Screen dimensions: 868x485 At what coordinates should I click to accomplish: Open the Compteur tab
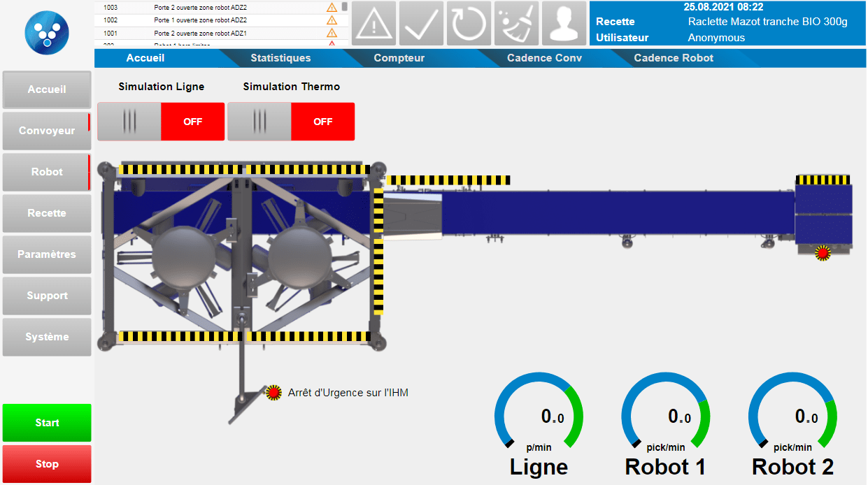pos(399,58)
